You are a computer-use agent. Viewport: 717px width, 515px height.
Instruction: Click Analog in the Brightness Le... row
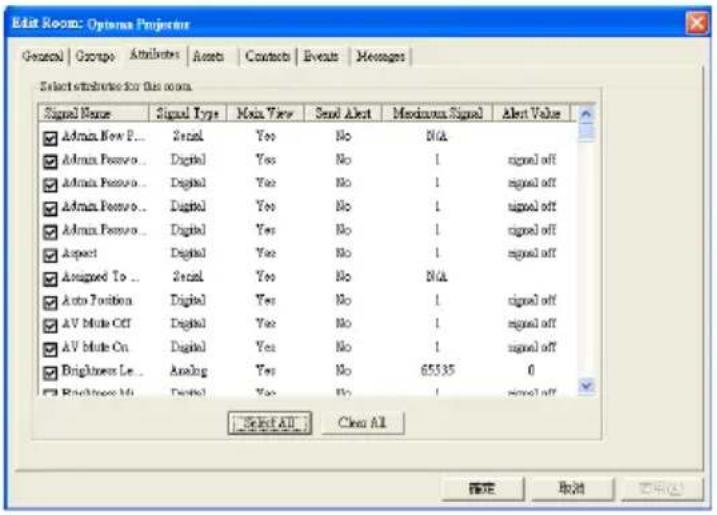[x=188, y=370]
